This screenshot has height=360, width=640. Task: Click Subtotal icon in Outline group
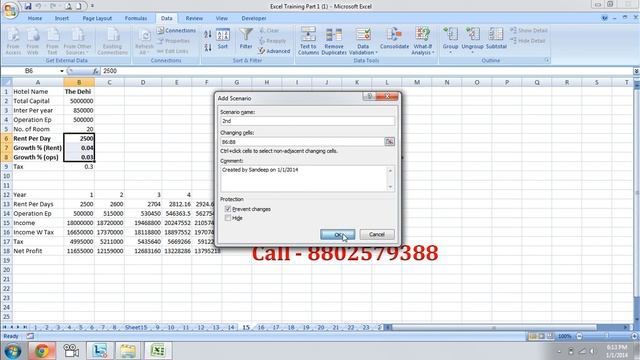click(496, 39)
